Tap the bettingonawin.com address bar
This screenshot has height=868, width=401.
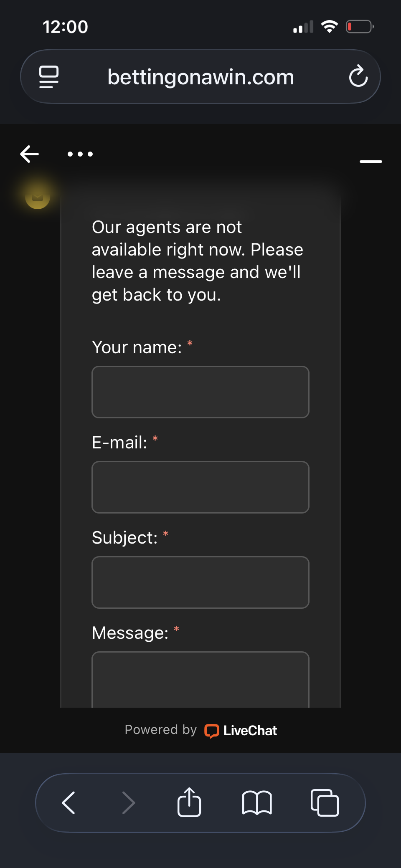pos(200,77)
